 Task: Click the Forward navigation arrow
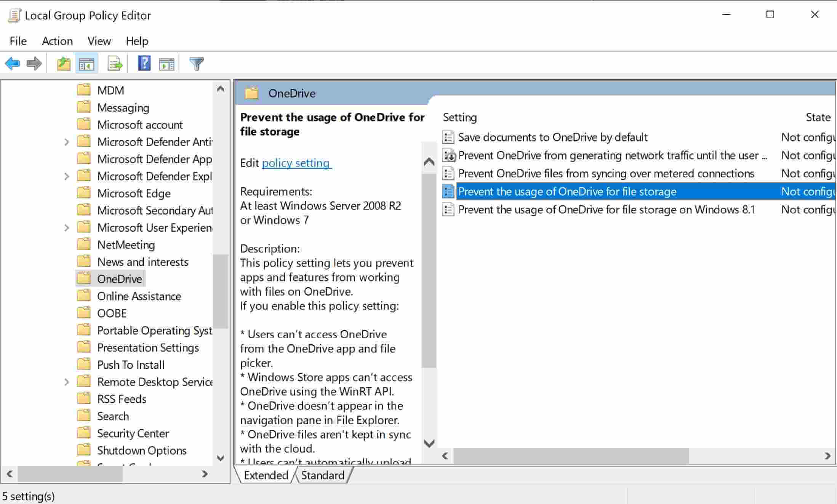pyautogui.click(x=34, y=63)
